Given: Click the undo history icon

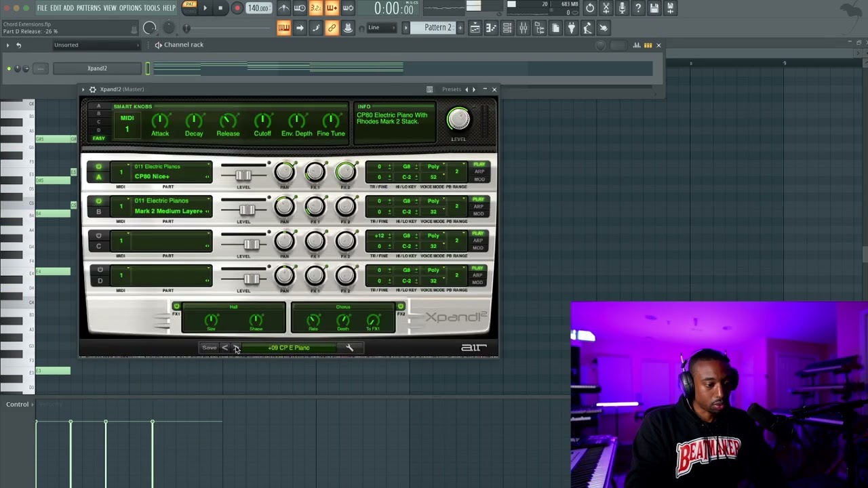Looking at the screenshot, I should [x=590, y=8].
